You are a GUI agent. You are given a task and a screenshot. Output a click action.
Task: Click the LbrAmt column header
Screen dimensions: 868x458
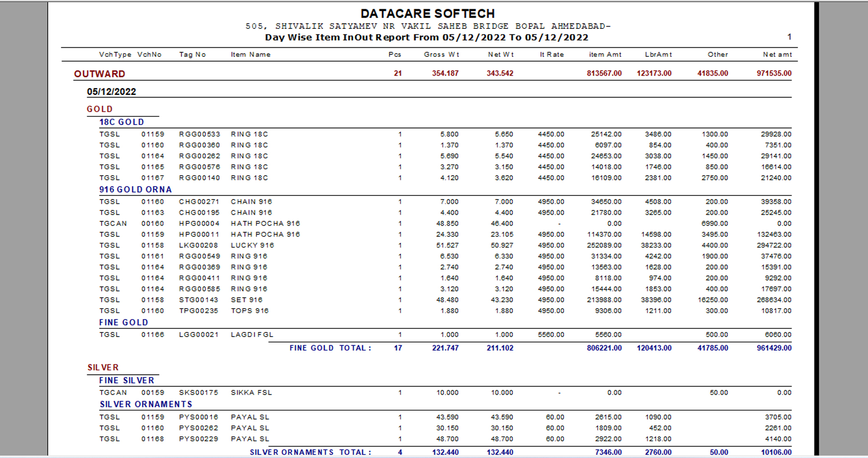click(x=658, y=55)
